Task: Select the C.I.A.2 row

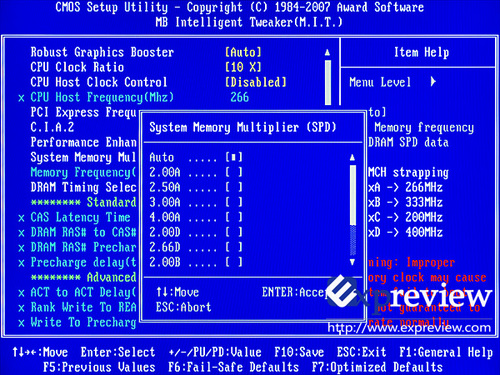Action: click(x=52, y=127)
